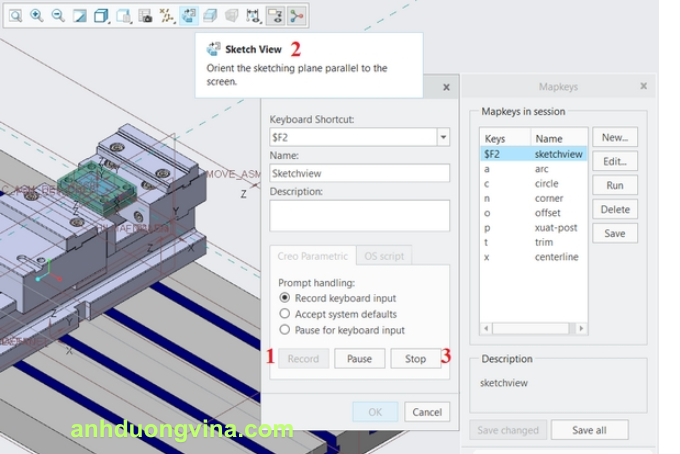Activate the Sketch View toolbar icon

(188, 15)
